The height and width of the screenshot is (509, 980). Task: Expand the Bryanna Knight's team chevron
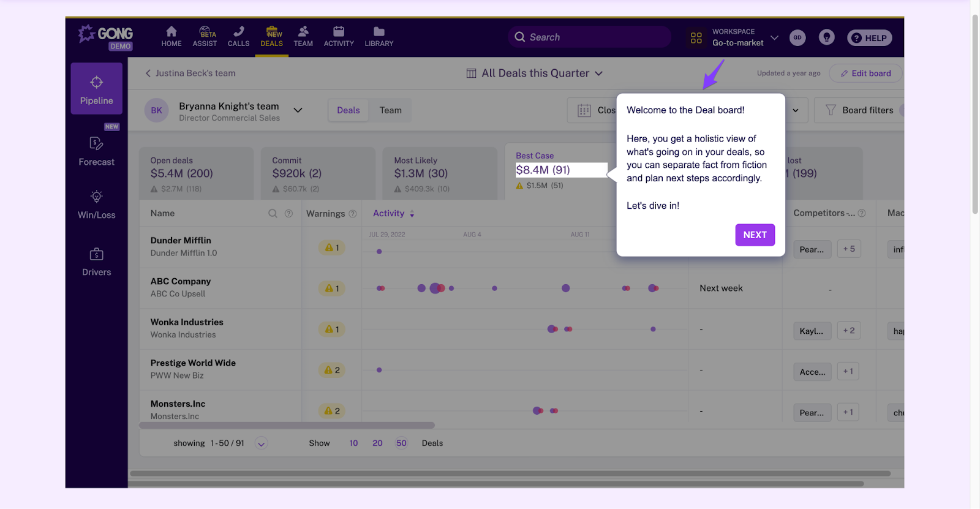click(x=298, y=110)
